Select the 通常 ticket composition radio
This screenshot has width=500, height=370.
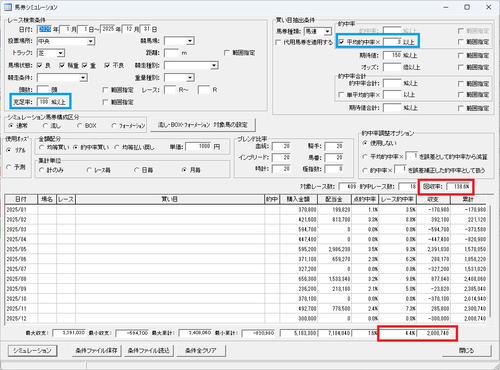click(x=11, y=126)
